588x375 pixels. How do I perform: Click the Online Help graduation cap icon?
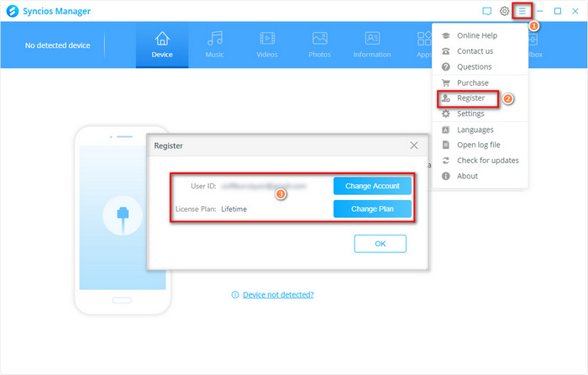[x=445, y=35]
